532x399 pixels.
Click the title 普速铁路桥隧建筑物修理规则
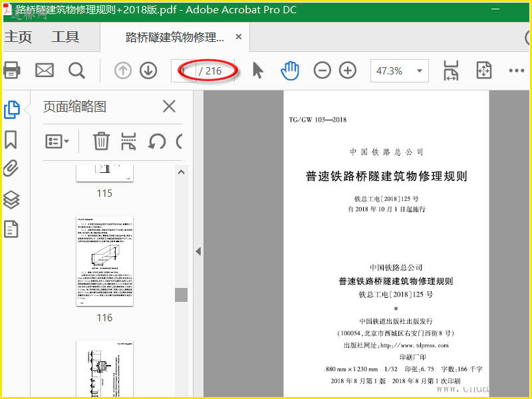tap(386, 176)
